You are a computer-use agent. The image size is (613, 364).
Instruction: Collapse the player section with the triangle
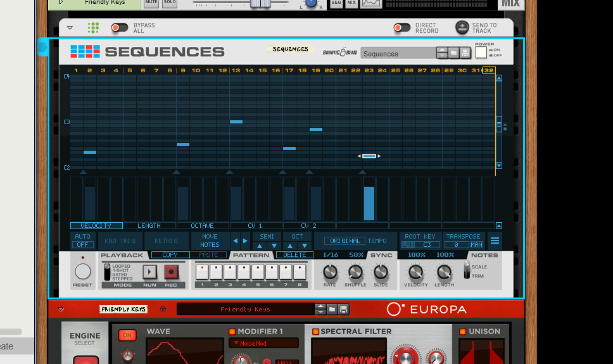coord(70,28)
